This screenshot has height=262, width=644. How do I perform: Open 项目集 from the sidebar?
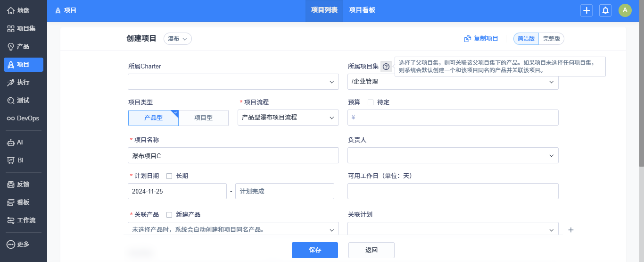11,29
